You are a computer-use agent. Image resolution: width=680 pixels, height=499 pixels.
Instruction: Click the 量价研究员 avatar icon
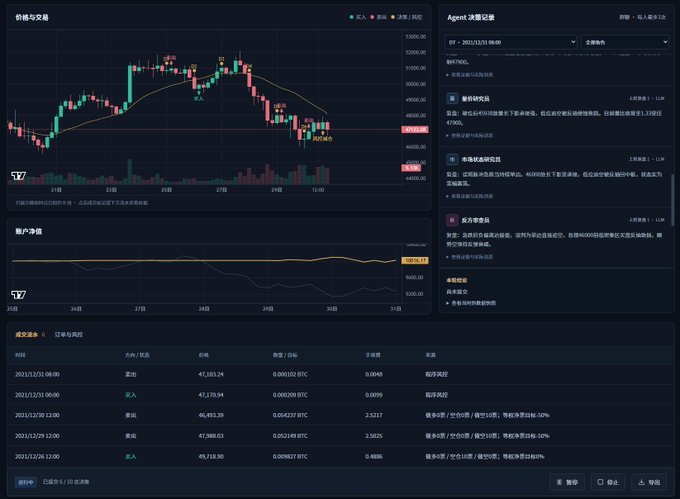click(x=452, y=98)
